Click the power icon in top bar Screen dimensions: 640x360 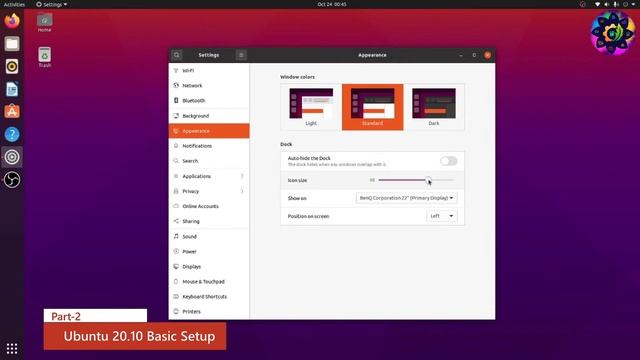[625, 4]
